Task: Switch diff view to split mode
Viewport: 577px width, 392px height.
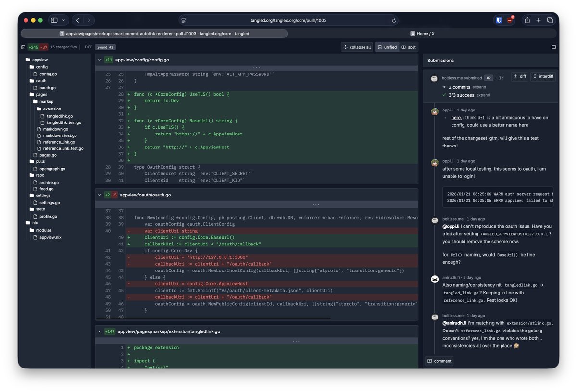Action: point(409,47)
